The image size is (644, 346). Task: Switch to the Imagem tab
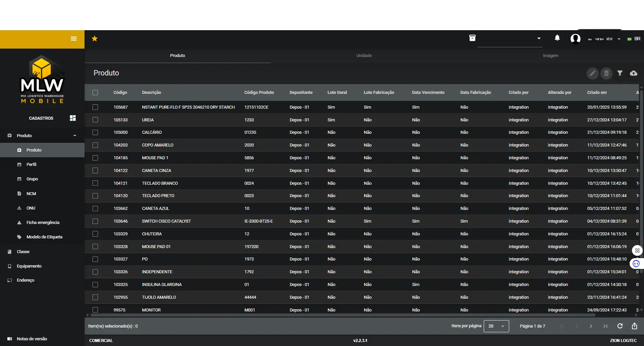click(550, 56)
